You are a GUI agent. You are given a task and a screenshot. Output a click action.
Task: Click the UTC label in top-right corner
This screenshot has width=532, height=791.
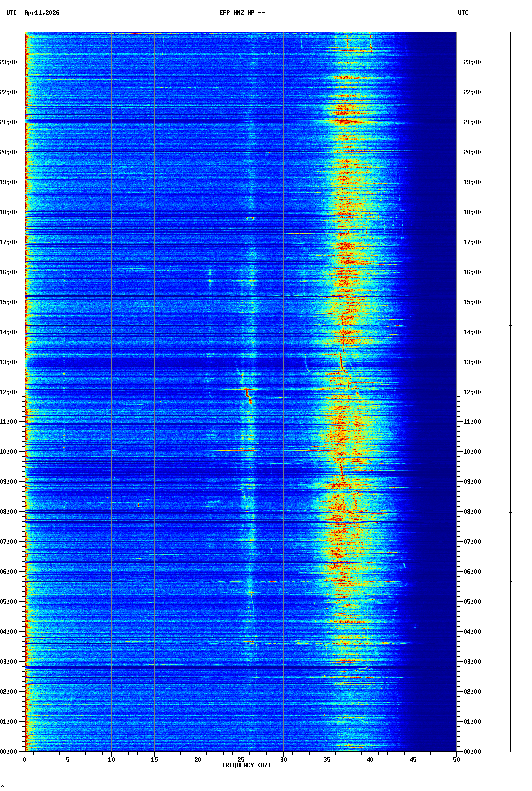[x=463, y=13]
